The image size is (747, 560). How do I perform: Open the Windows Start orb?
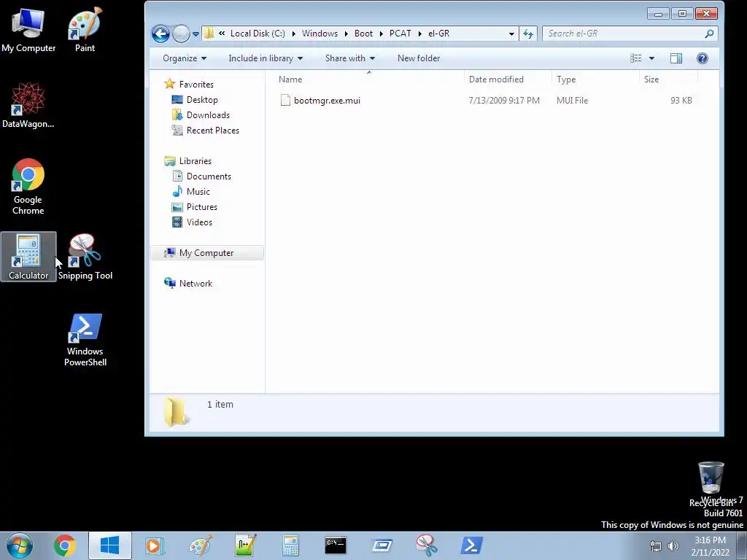[19, 545]
